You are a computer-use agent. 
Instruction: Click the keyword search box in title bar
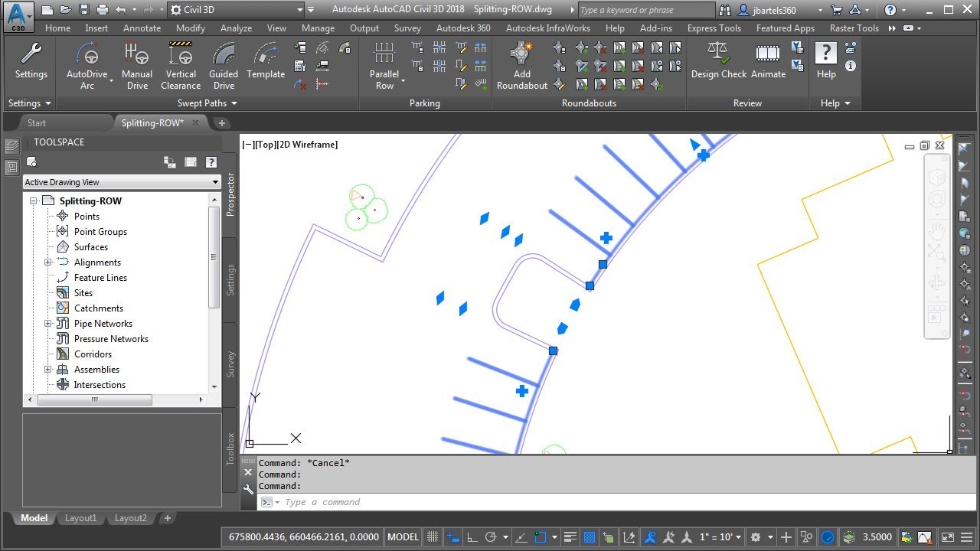click(646, 10)
